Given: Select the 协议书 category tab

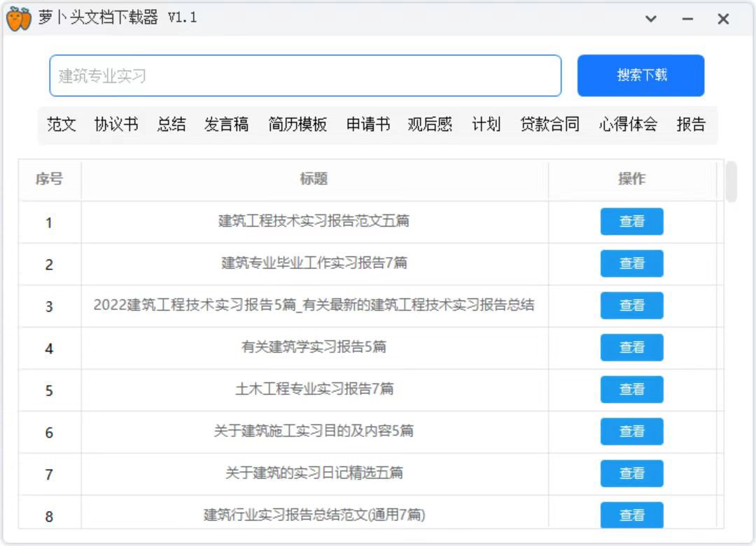Looking at the screenshot, I should click(116, 125).
